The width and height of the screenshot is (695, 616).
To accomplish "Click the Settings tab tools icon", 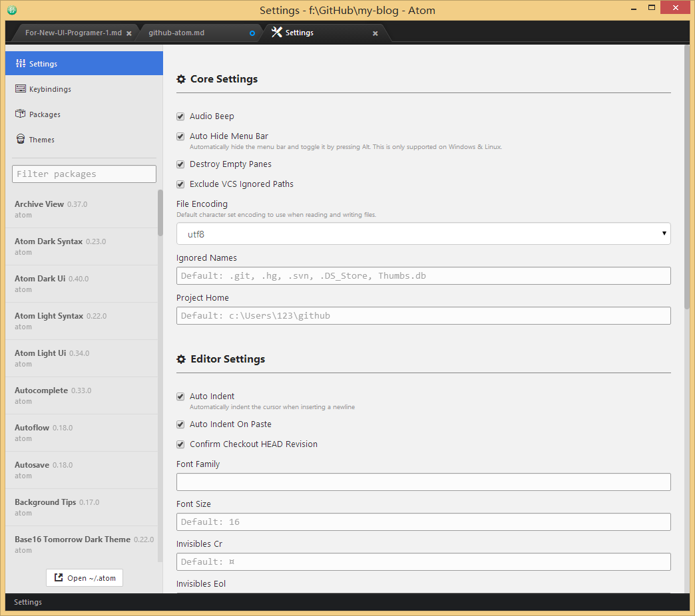I will click(276, 32).
